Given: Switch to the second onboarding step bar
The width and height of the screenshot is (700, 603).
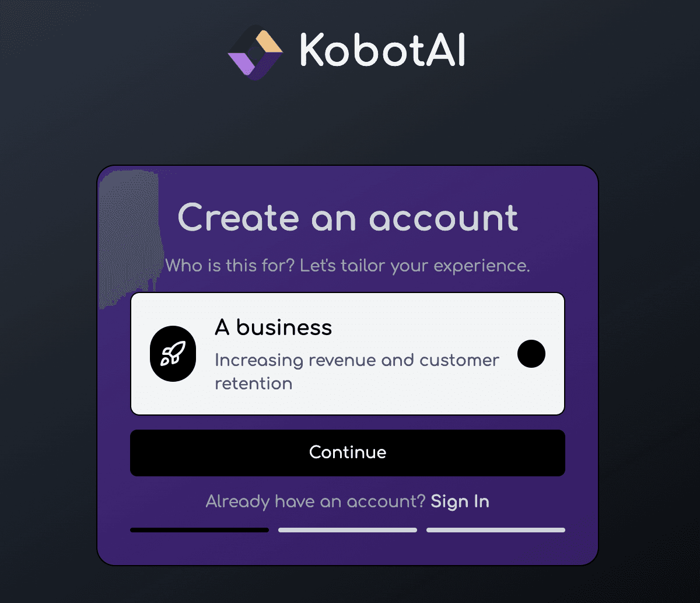Looking at the screenshot, I should pos(348,530).
